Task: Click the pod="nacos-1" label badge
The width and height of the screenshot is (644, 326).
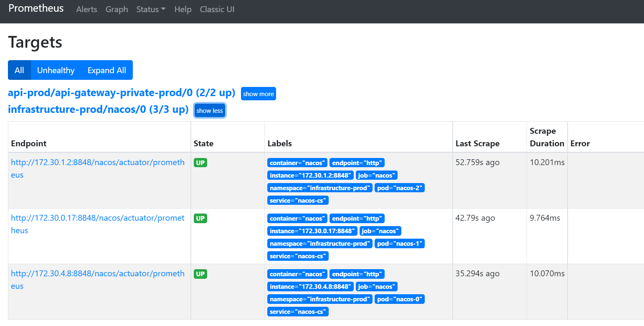Action: pyautogui.click(x=399, y=244)
